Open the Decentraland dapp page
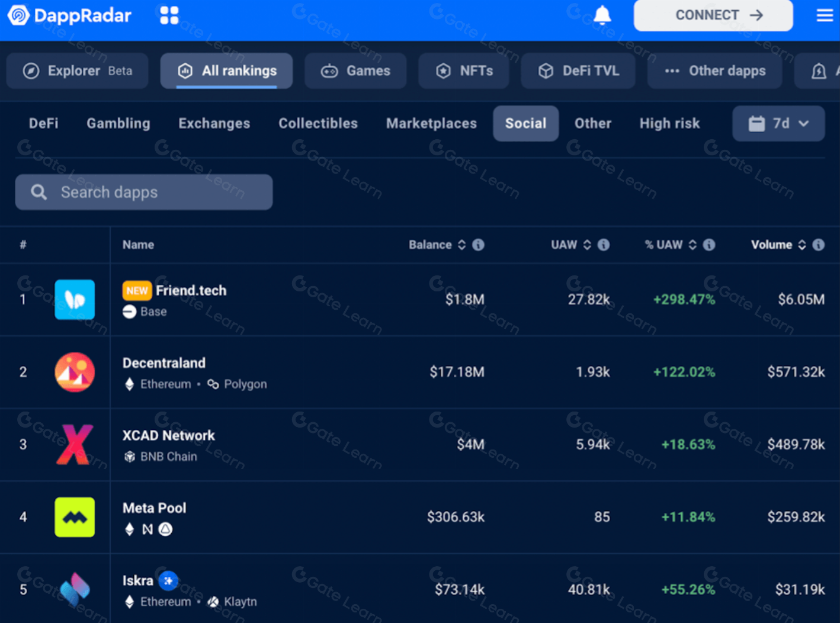This screenshot has width=840, height=623. (x=164, y=363)
